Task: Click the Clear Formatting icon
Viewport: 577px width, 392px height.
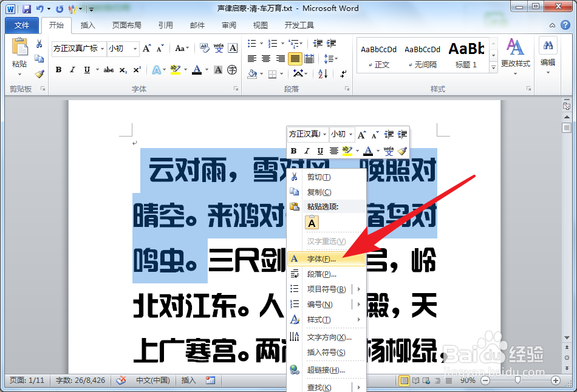Action: pyautogui.click(x=203, y=49)
